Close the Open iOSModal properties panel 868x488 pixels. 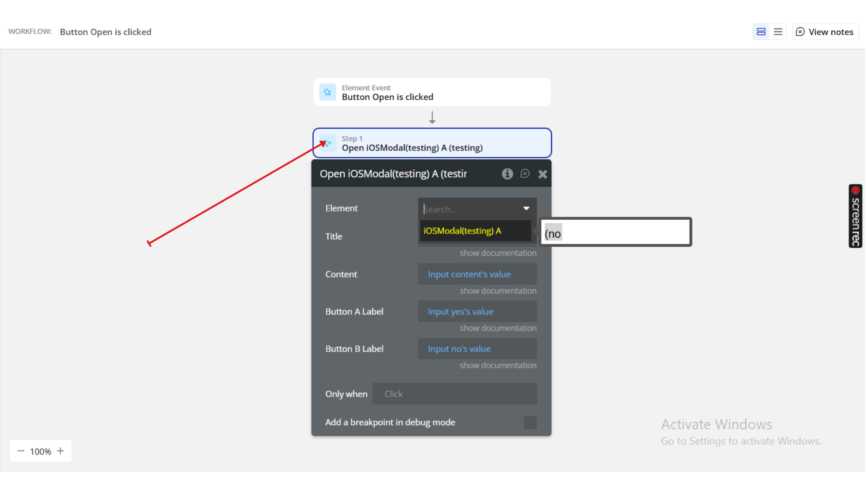pyautogui.click(x=542, y=174)
